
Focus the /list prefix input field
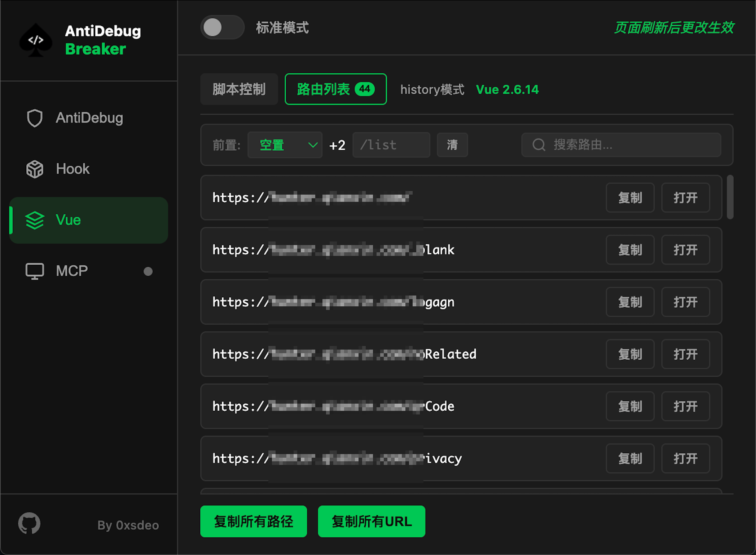coord(391,145)
